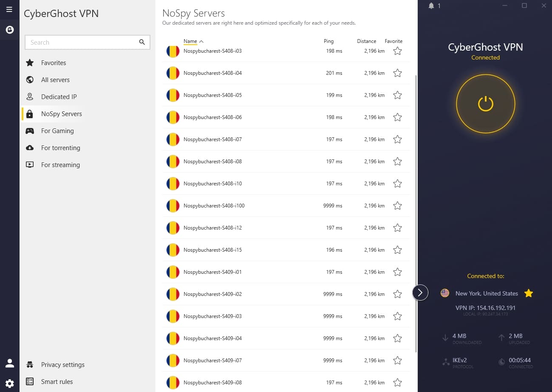Toggle favorite star for Nospybucharest-S408-i15

tap(397, 250)
